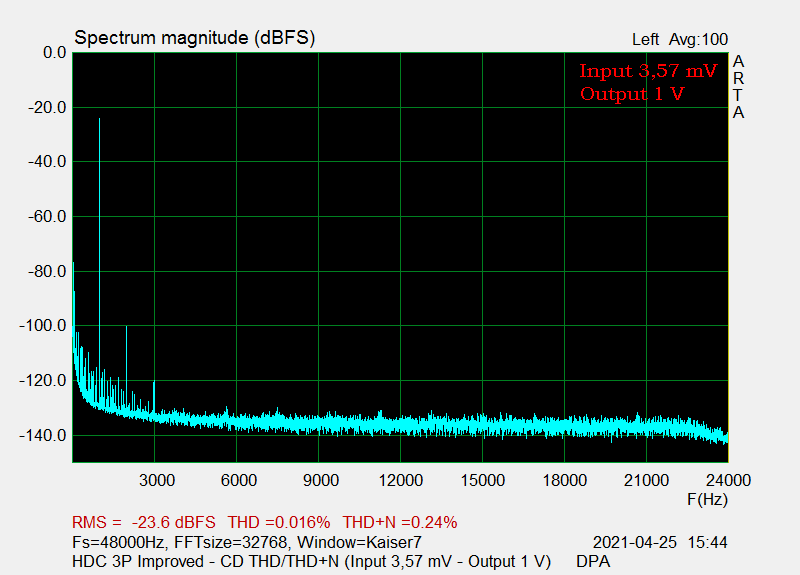The width and height of the screenshot is (800, 575).
Task: Click the Window=Kaiser7 text
Action: (x=359, y=542)
